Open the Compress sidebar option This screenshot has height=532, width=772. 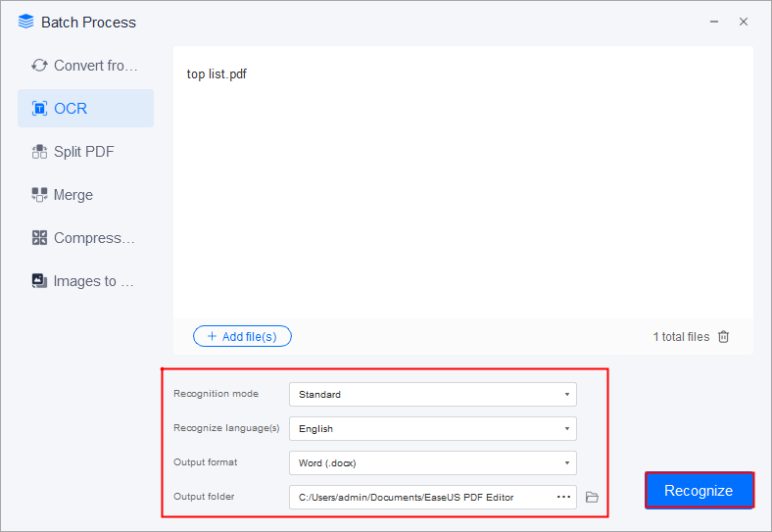click(x=85, y=238)
